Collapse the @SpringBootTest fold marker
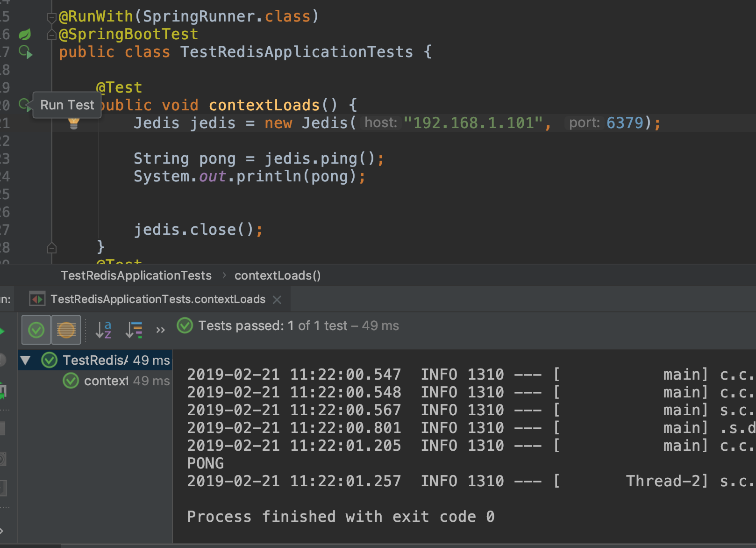 52,36
